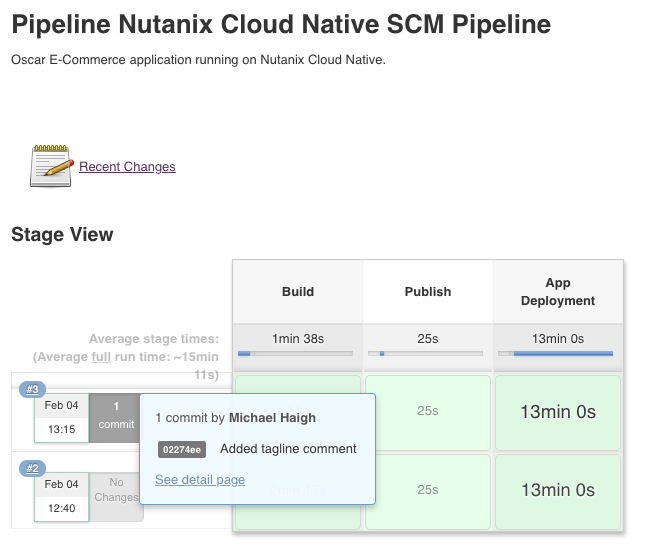Open build #2 badge
Viewport: 648px width, 556px height.
tap(32, 468)
